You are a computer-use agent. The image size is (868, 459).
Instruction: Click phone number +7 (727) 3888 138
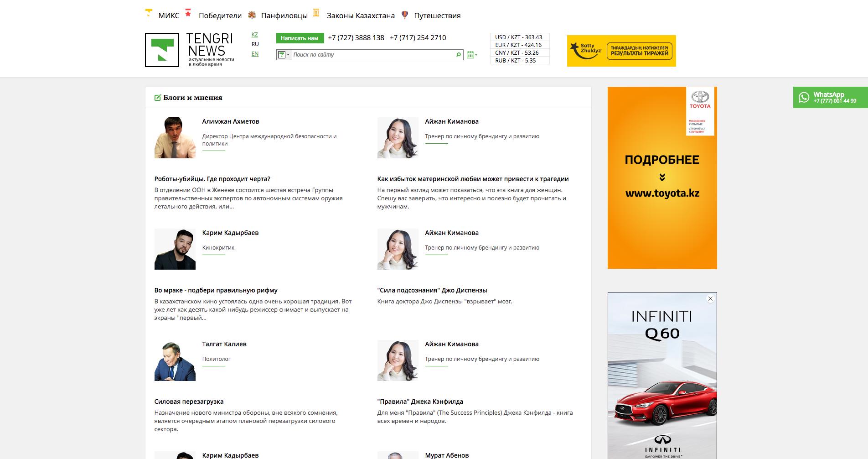pos(356,38)
